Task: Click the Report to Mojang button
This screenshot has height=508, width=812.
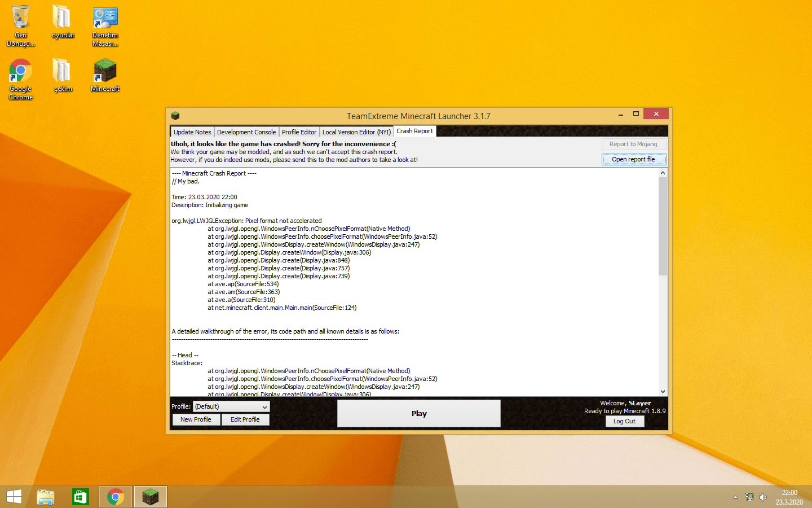Action: [x=633, y=144]
